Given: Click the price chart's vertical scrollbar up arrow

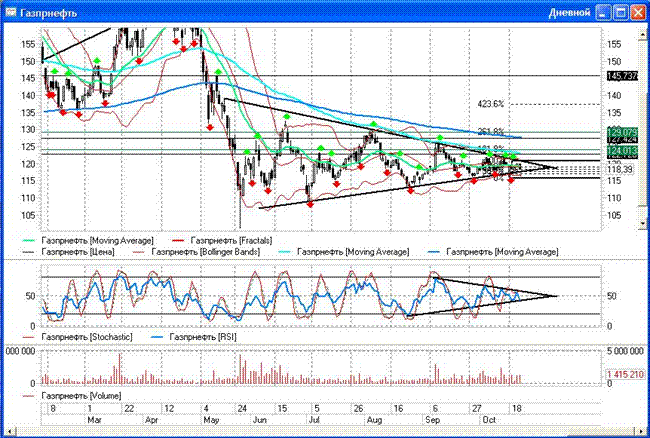Looking at the screenshot, I should tap(643, 34).
